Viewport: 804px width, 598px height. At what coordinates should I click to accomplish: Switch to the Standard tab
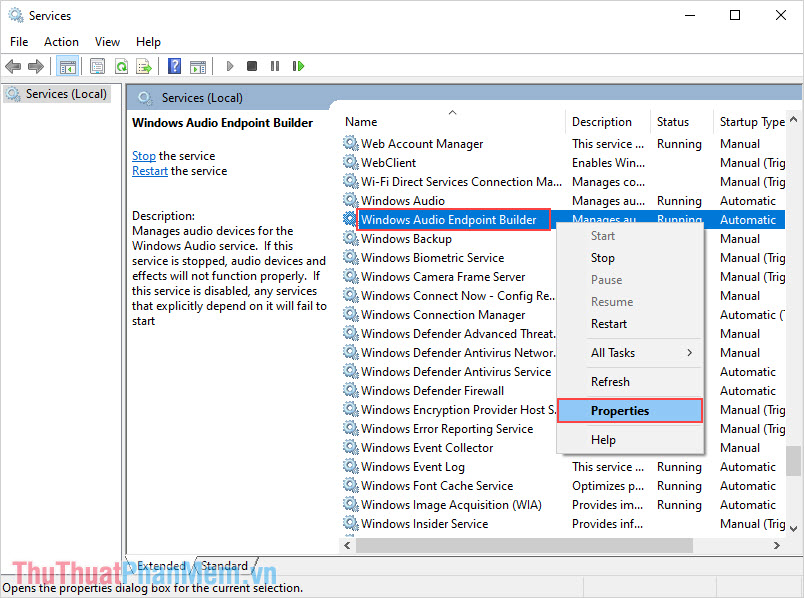(224, 565)
